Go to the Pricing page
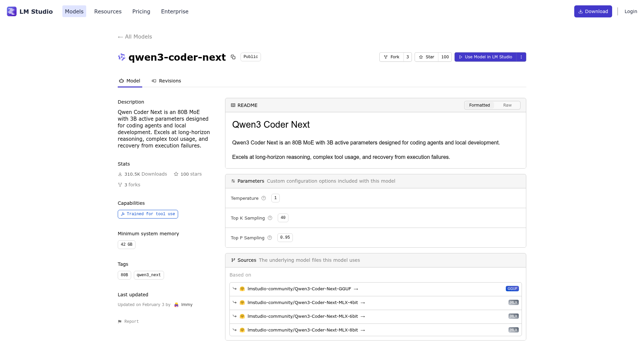644x362 pixels. (141, 11)
